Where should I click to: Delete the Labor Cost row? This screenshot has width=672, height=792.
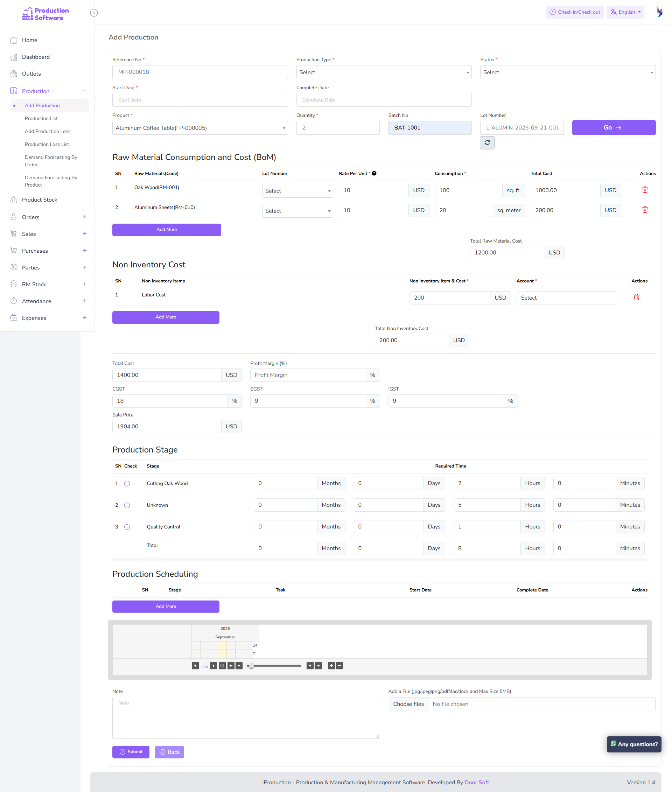(x=636, y=297)
